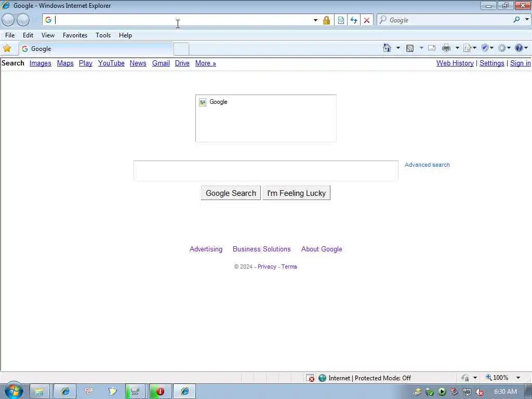The width and height of the screenshot is (532, 399).
Task: Expand the Home button dropdown arrow
Action: 398,48
